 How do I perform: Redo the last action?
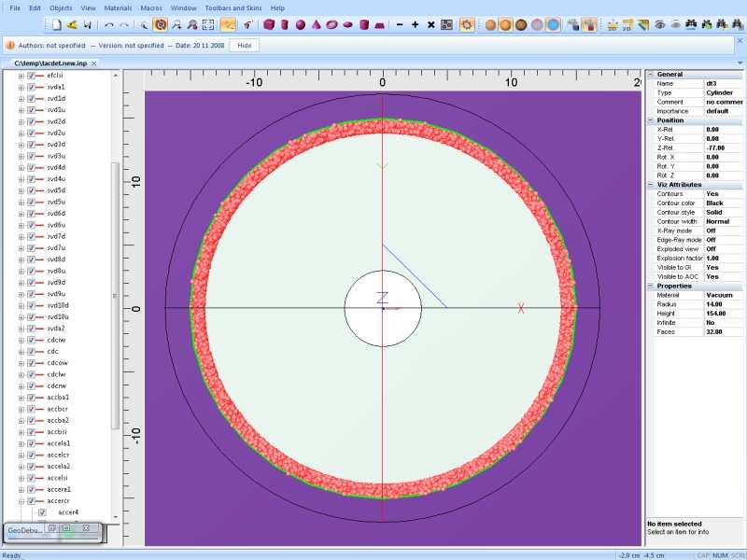coord(124,25)
